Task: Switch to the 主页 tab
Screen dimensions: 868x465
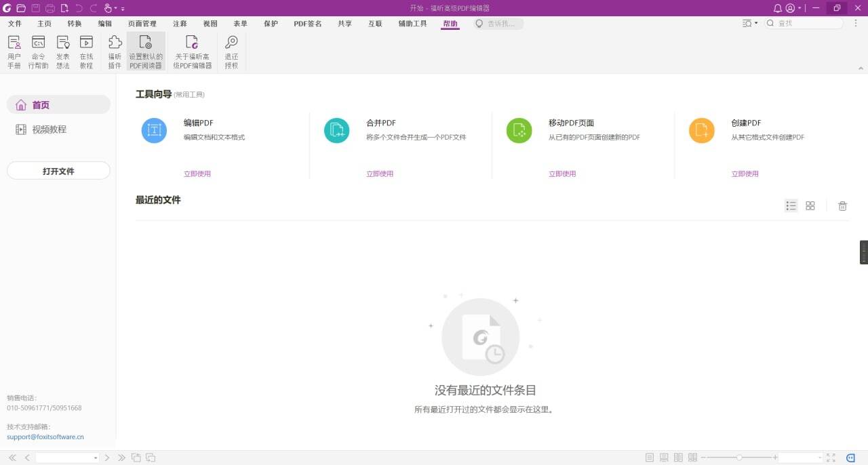Action: 44,23
